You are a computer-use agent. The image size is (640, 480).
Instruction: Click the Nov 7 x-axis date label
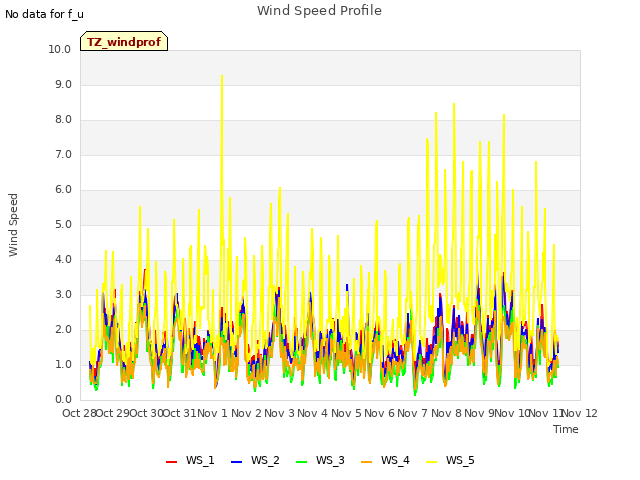coord(413,413)
